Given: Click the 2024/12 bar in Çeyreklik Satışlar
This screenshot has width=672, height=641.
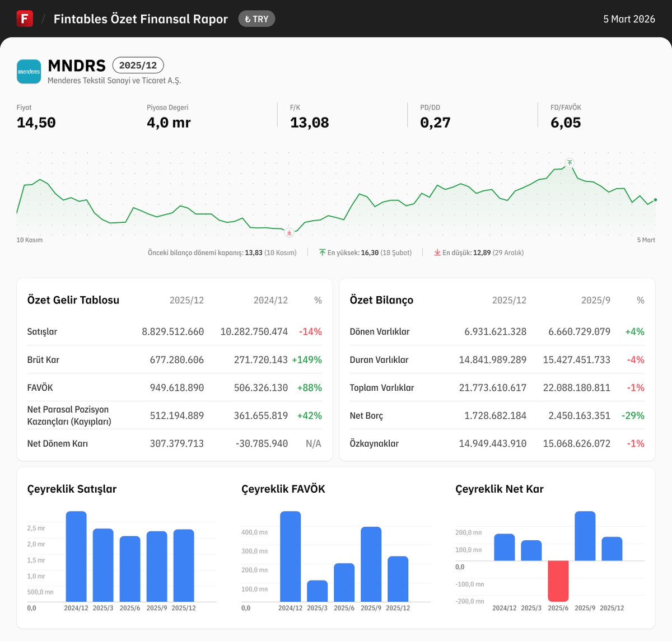Looking at the screenshot, I should [x=76, y=556].
